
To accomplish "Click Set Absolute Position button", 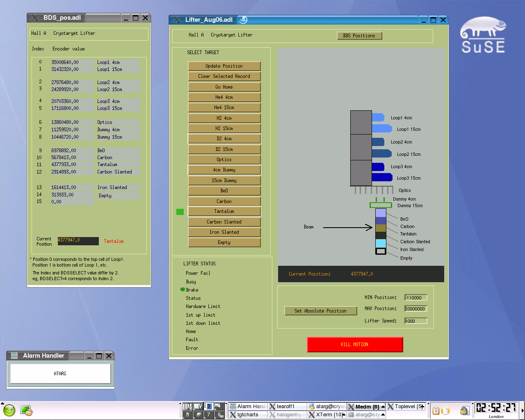I will point(321,311).
